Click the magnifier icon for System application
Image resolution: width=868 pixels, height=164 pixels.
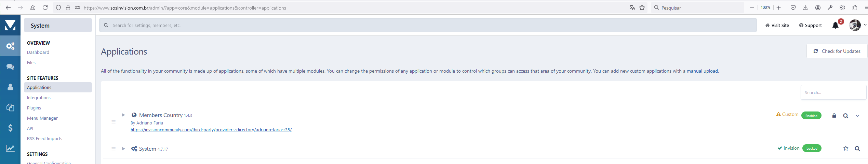(857, 148)
